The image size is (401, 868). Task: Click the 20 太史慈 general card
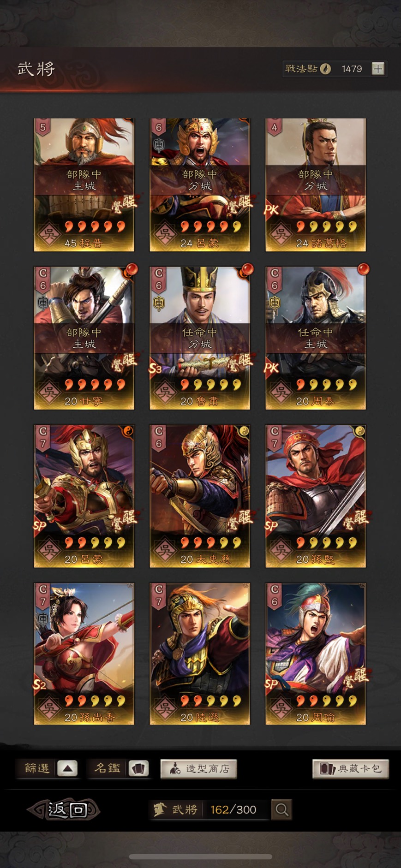point(200,496)
